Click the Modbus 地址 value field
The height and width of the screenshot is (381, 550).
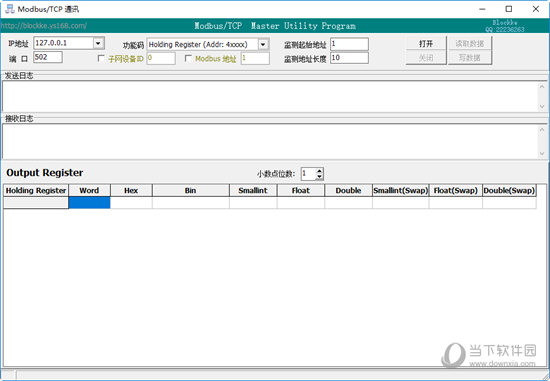pyautogui.click(x=255, y=58)
